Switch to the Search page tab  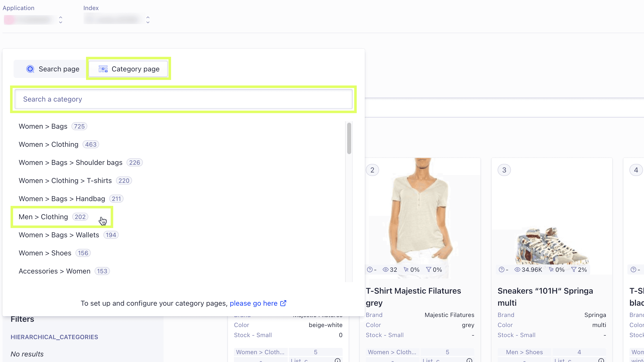point(53,69)
